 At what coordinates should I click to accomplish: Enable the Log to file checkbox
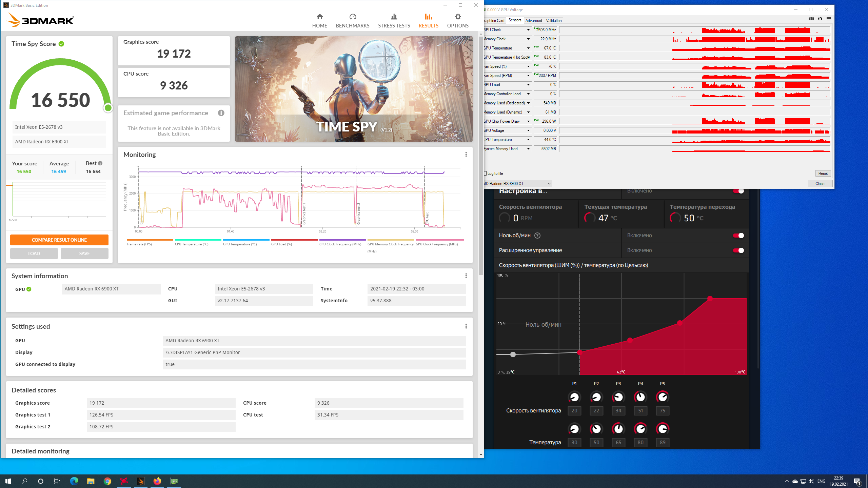[x=485, y=174]
